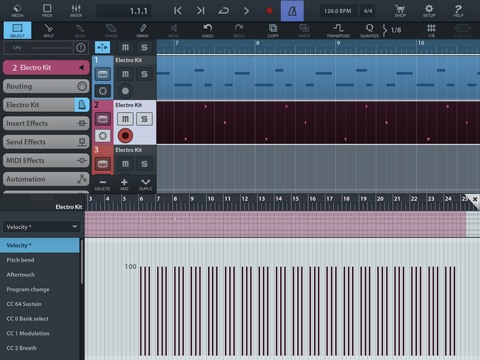
Task: Undo the last action
Action: click(208, 30)
